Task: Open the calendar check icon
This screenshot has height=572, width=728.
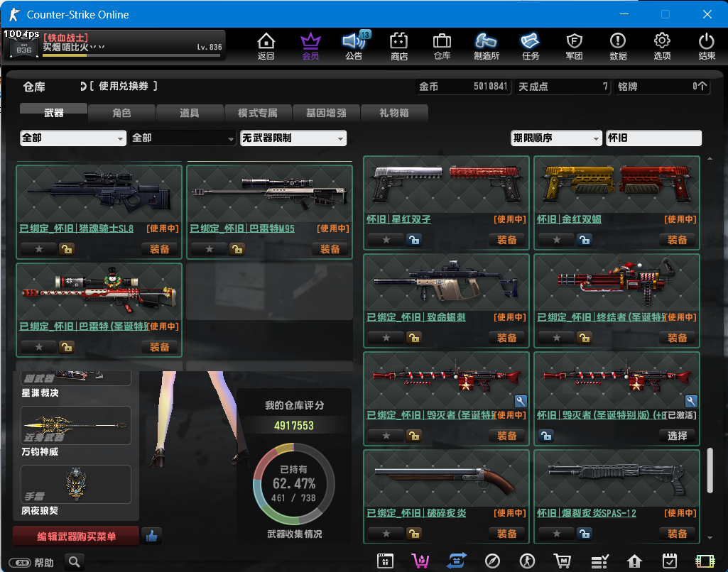Action: pyautogui.click(x=670, y=561)
